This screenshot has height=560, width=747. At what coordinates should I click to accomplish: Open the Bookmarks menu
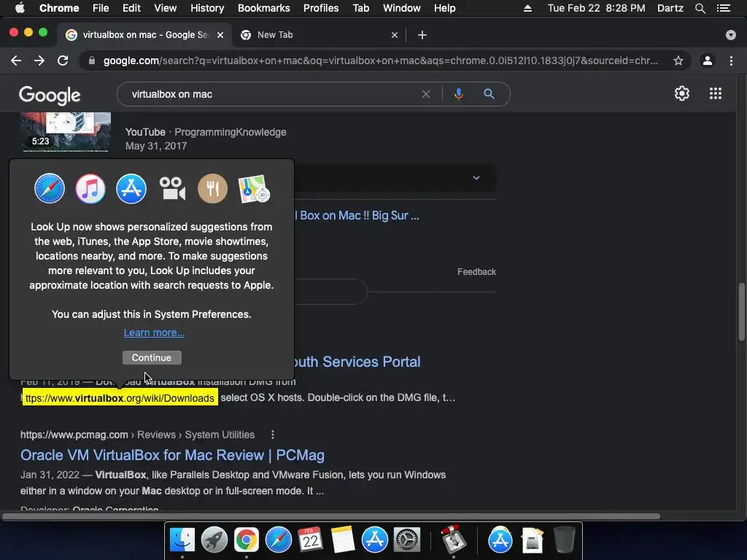(x=264, y=8)
